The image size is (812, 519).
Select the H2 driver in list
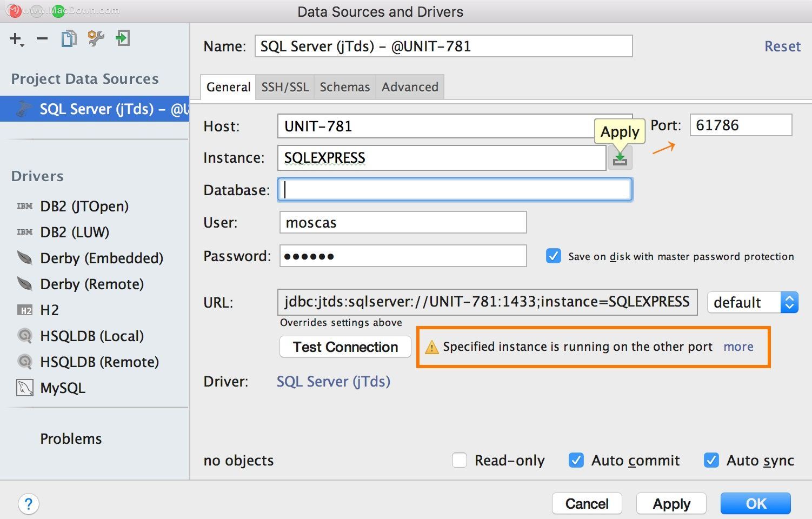49,310
